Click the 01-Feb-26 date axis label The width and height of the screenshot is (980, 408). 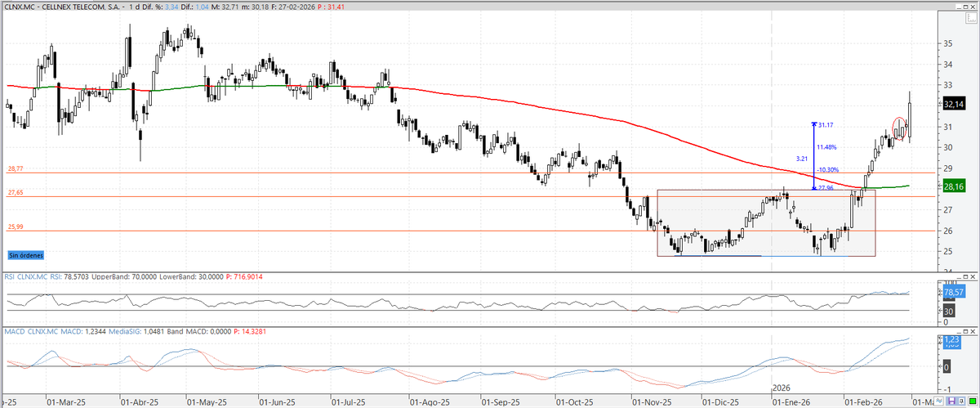(864, 402)
